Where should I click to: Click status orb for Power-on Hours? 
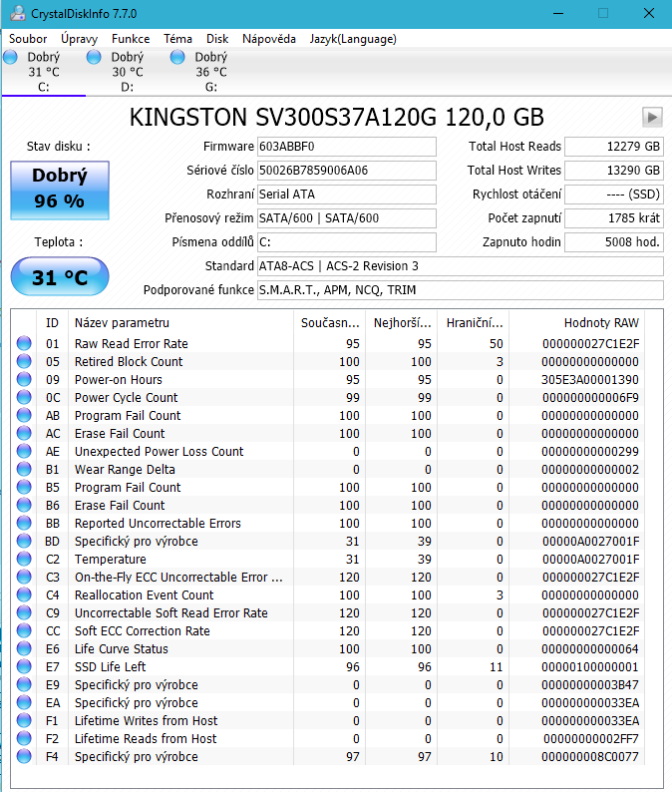(x=24, y=379)
